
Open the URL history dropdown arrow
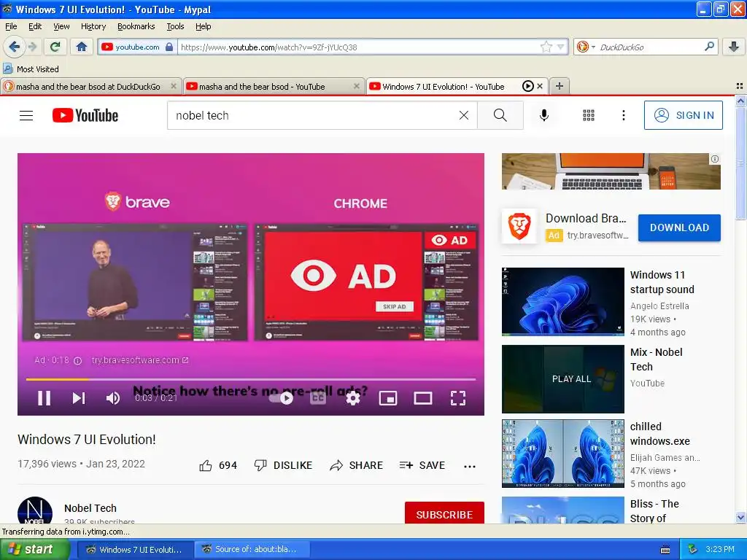click(561, 47)
